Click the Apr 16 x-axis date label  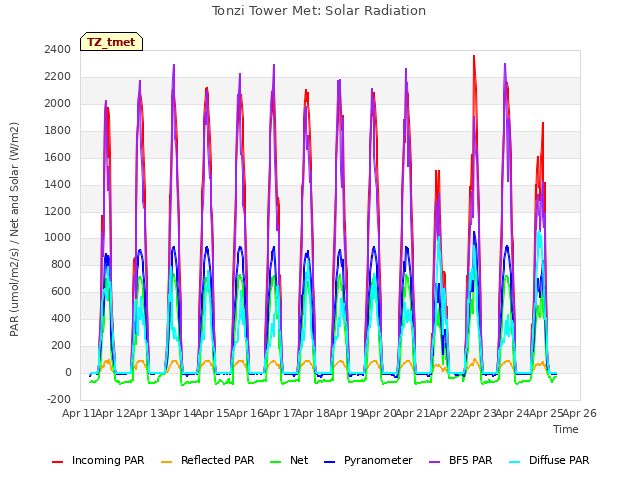246,414
